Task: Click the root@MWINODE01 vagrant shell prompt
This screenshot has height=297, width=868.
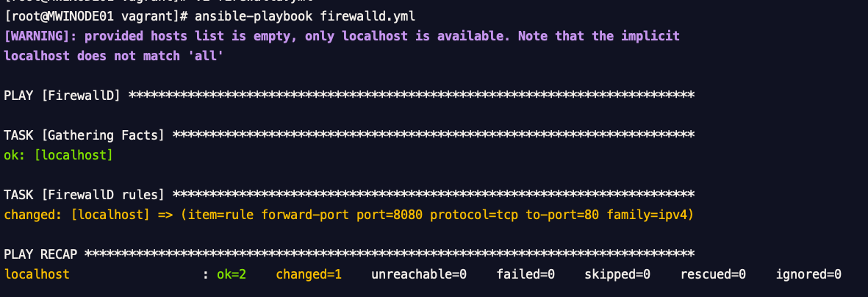Action: (96, 17)
